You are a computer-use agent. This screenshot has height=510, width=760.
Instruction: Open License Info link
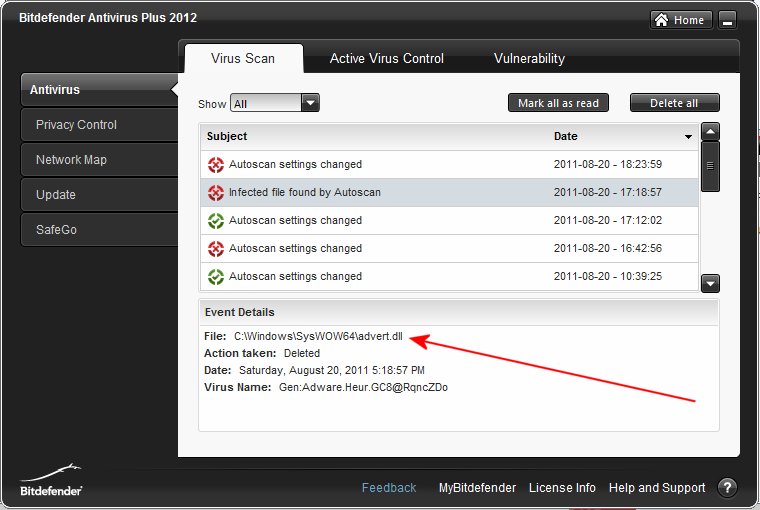coord(562,488)
